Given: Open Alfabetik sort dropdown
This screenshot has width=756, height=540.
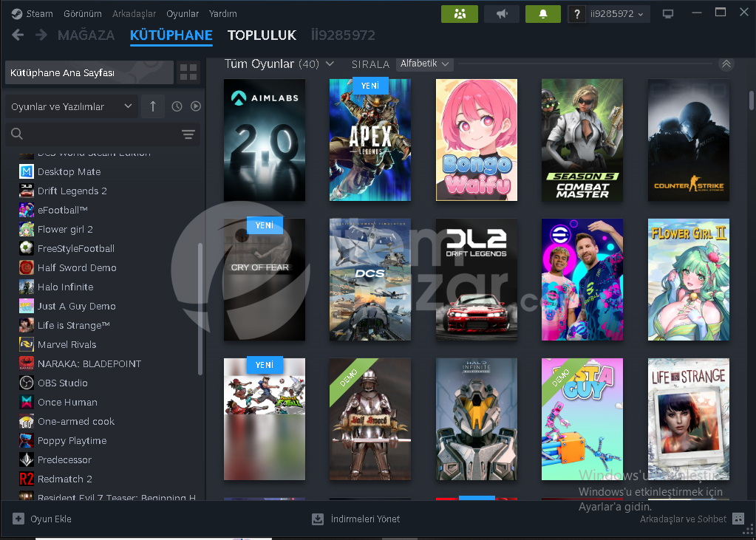Looking at the screenshot, I should 425,64.
